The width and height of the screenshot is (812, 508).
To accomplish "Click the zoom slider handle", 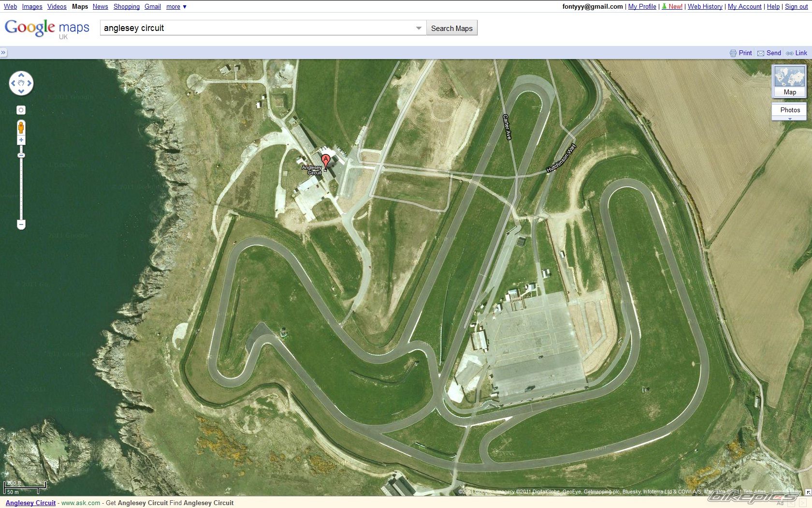I will point(21,155).
